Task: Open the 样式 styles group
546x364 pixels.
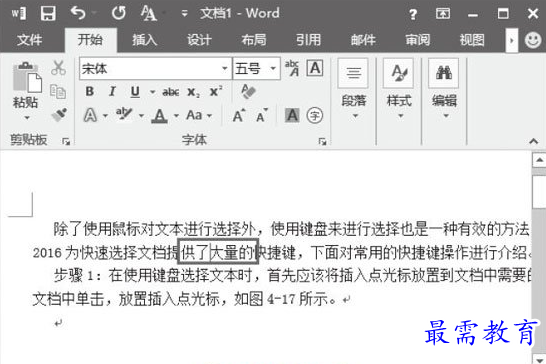Action: (399, 89)
